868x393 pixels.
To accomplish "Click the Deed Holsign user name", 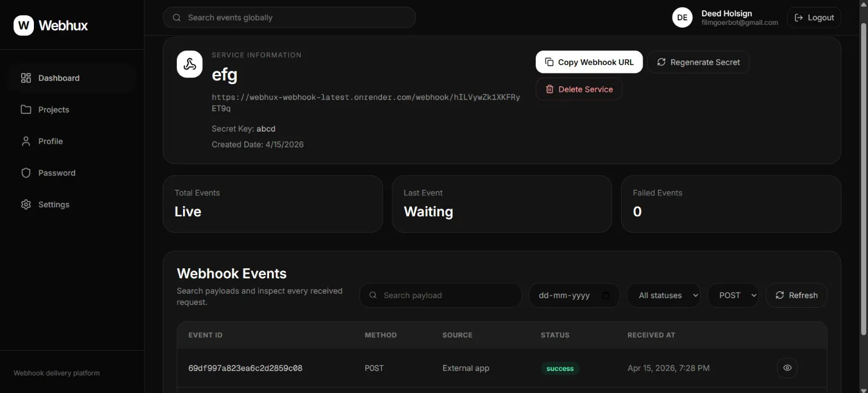I will pyautogui.click(x=727, y=14).
